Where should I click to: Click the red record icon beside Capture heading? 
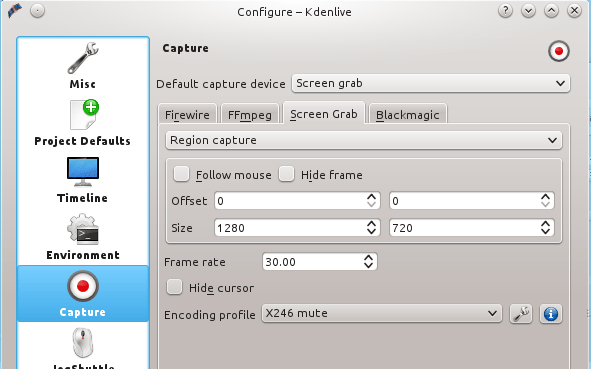pyautogui.click(x=559, y=51)
